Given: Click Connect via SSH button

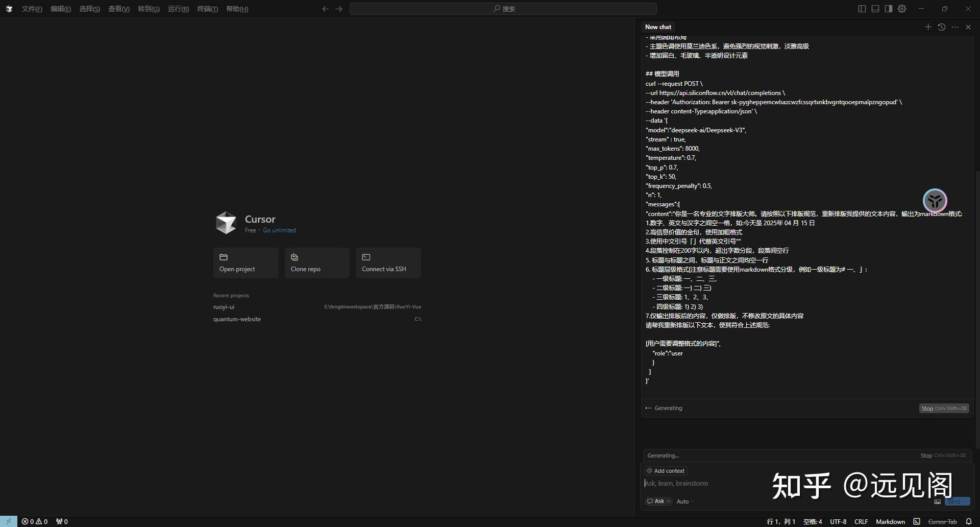Looking at the screenshot, I should [x=388, y=262].
